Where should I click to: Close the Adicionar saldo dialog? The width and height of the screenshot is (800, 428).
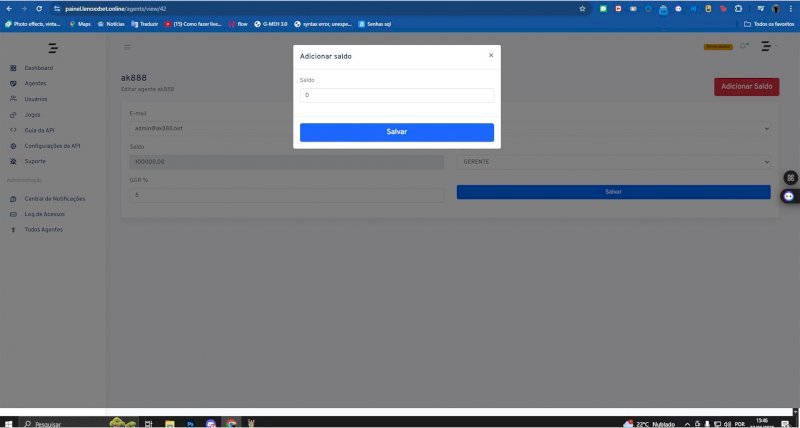click(491, 55)
